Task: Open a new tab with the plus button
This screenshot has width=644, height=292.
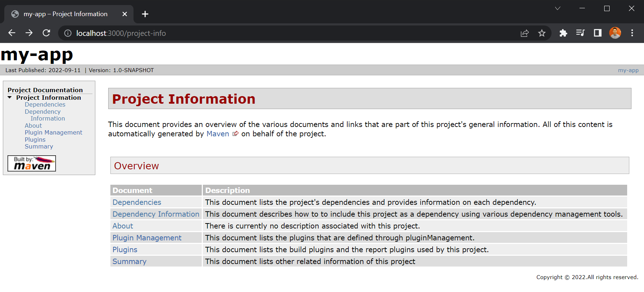Action: click(x=145, y=14)
